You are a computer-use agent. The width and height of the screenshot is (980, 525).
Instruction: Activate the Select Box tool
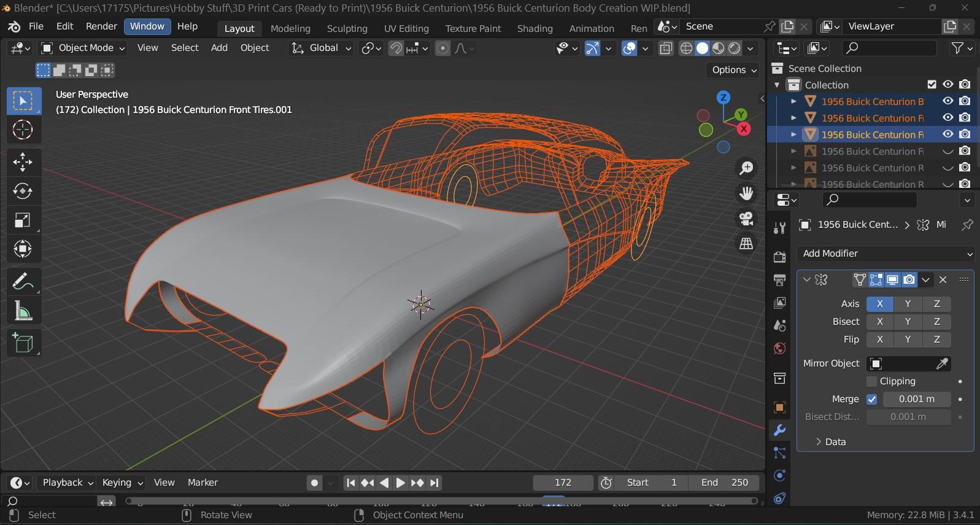tap(23, 101)
